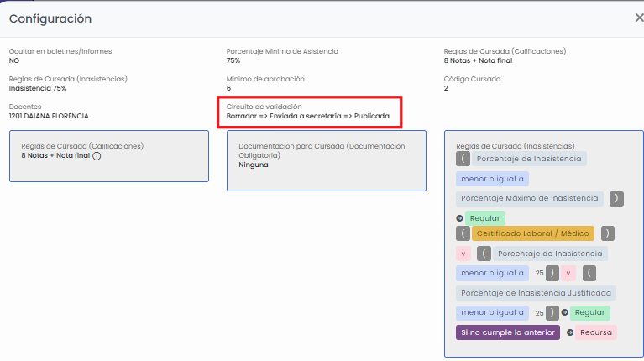Click the Docentes label
This screenshot has height=361, width=644.
(x=25, y=107)
